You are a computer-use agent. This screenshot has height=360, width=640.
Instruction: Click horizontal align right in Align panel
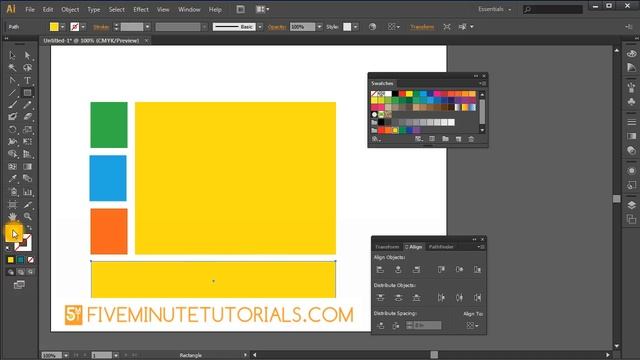416,269
